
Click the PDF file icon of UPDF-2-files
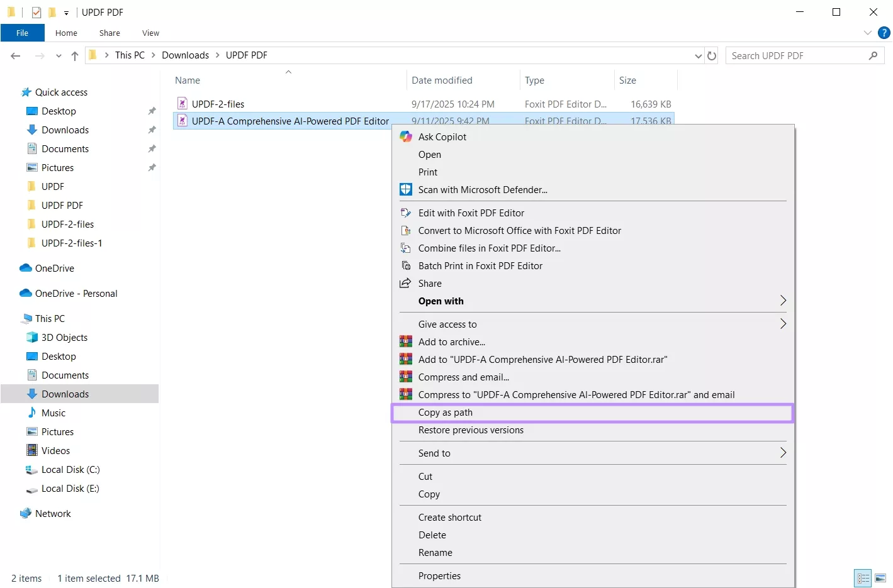coord(183,104)
